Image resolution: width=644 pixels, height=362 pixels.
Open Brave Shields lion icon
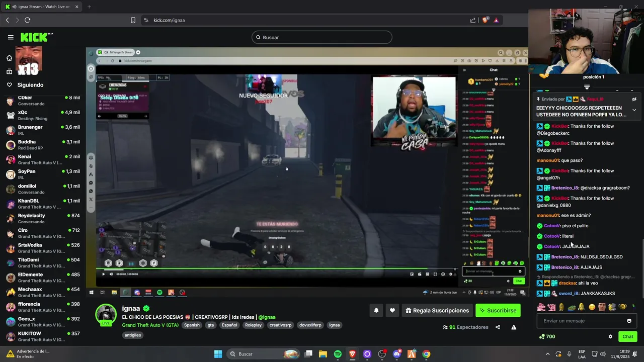pos(485,20)
